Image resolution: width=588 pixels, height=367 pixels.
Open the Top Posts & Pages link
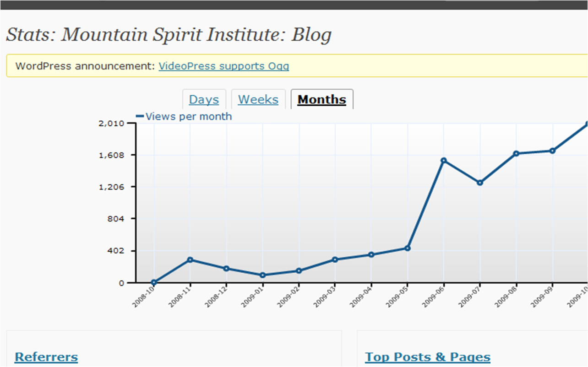tap(427, 357)
